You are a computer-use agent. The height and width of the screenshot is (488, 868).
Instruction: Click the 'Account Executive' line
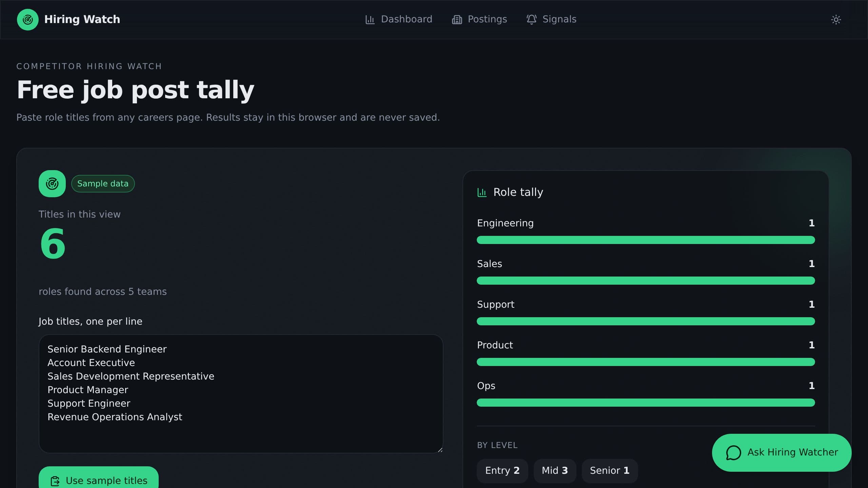pos(91,363)
